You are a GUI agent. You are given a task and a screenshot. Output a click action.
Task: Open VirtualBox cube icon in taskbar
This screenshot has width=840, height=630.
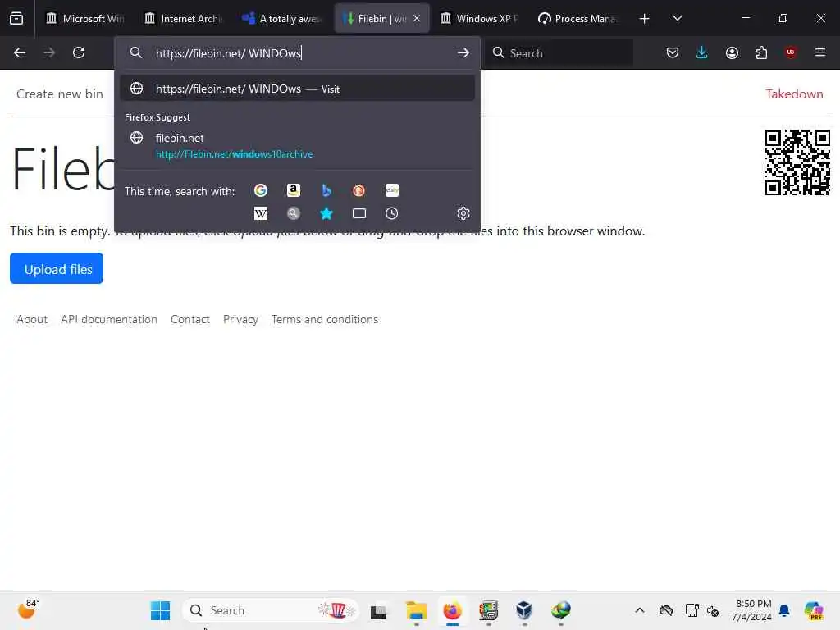click(524, 610)
